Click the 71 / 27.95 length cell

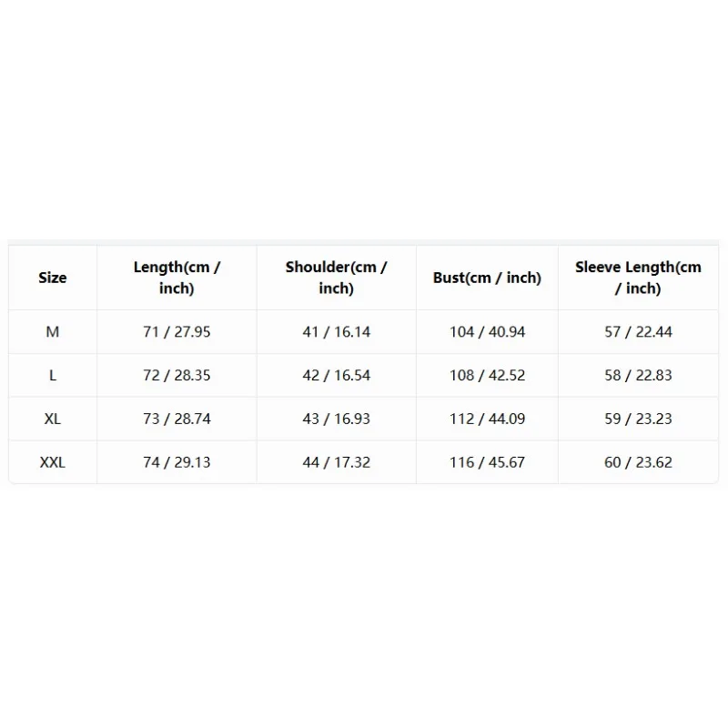(177, 332)
